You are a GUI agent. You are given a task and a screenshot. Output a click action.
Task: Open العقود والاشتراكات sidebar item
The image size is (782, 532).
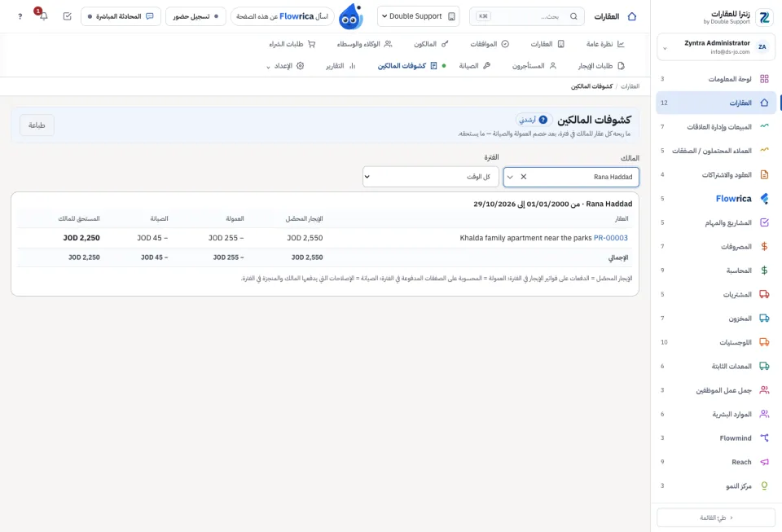[716, 174]
